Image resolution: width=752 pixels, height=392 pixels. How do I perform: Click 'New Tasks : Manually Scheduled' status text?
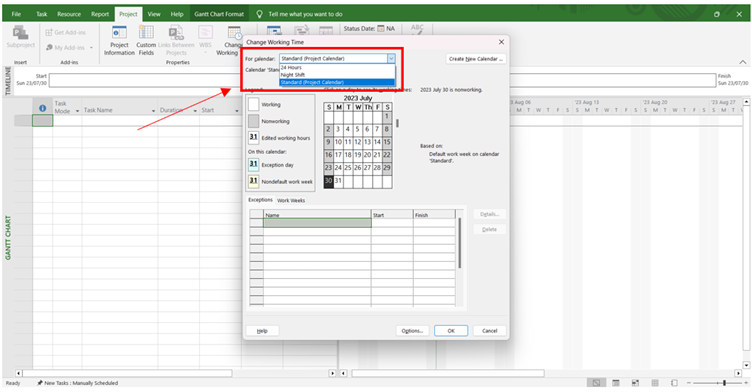tap(81, 383)
